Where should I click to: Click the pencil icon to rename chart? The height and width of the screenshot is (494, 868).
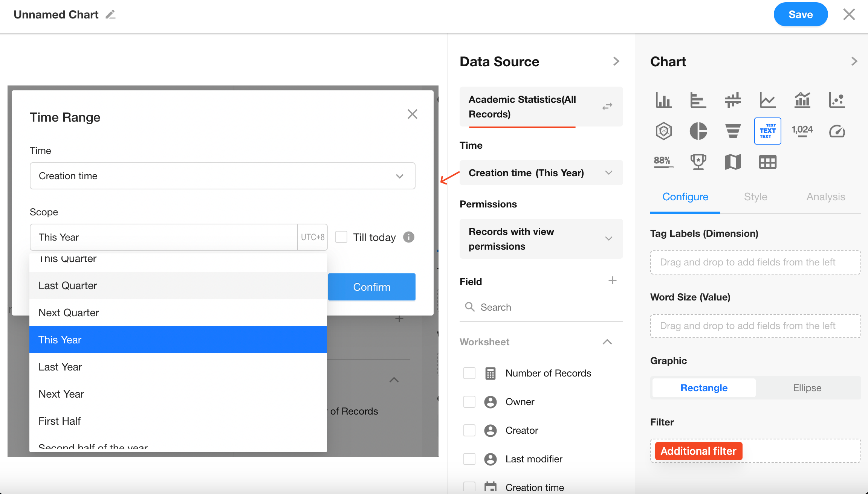(x=110, y=15)
